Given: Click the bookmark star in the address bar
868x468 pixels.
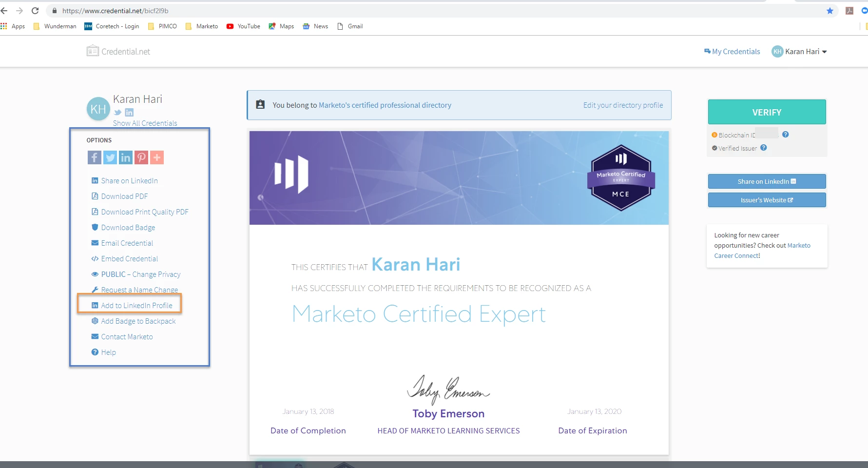Looking at the screenshot, I should 830,11.
